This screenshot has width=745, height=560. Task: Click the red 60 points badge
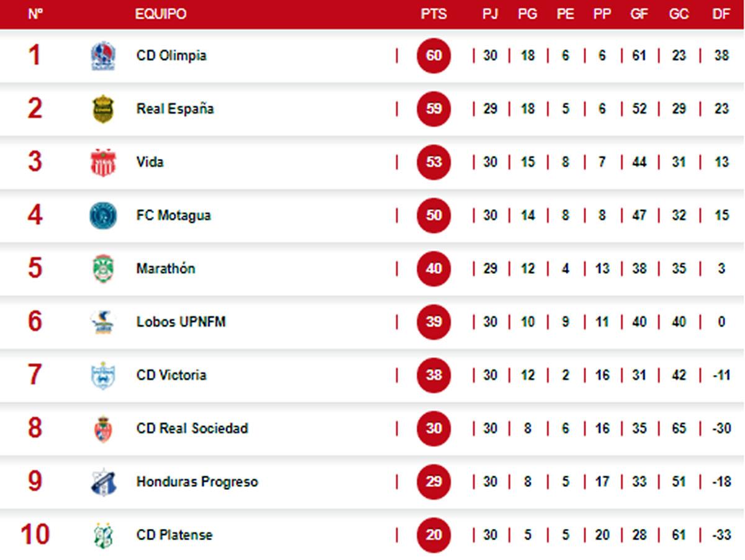(x=433, y=56)
